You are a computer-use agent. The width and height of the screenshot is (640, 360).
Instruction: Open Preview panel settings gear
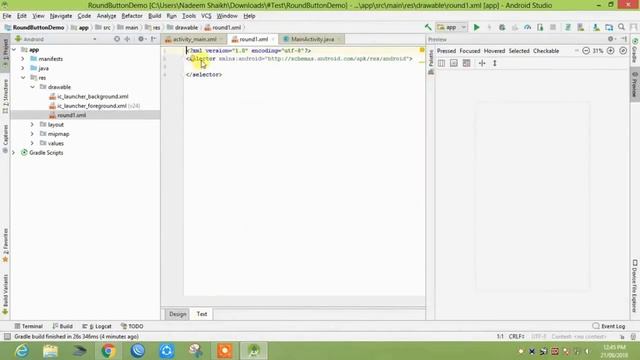(x=611, y=39)
